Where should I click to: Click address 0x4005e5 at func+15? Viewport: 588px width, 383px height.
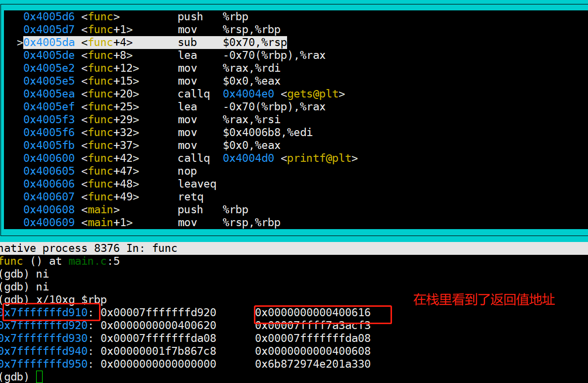49,81
